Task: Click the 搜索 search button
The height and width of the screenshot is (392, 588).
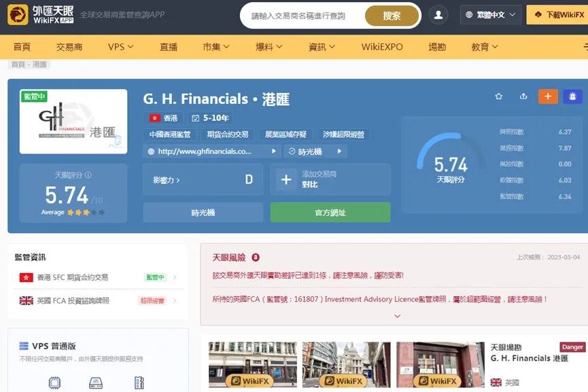Action: [x=392, y=16]
